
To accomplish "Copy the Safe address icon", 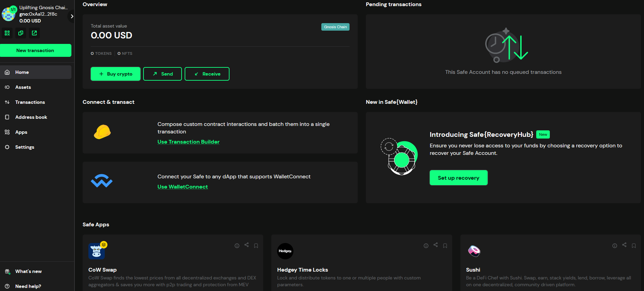I will click(x=21, y=33).
